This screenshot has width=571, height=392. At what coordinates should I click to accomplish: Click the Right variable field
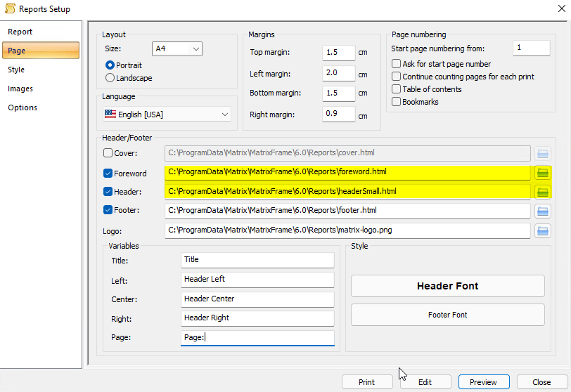pos(257,318)
